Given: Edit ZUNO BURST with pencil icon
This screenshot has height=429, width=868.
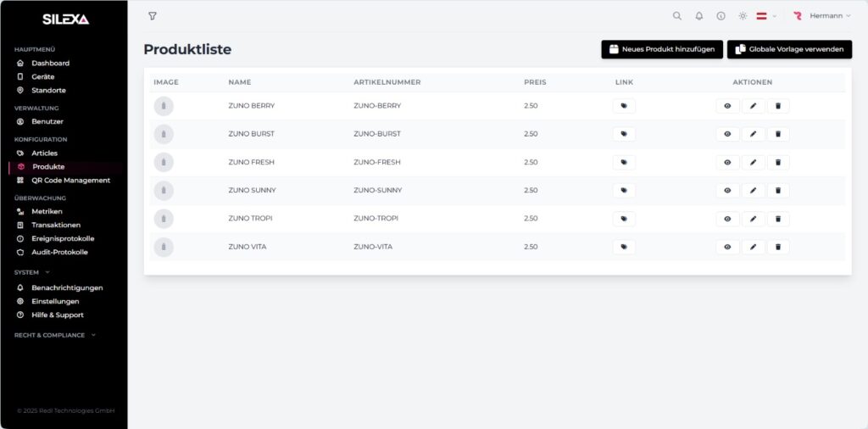Looking at the screenshot, I should (x=753, y=134).
